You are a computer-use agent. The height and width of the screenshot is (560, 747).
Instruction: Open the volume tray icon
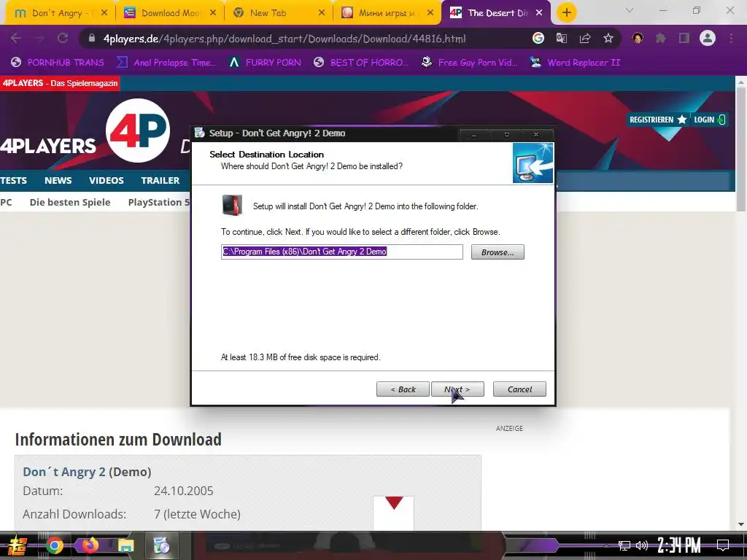[x=642, y=545]
